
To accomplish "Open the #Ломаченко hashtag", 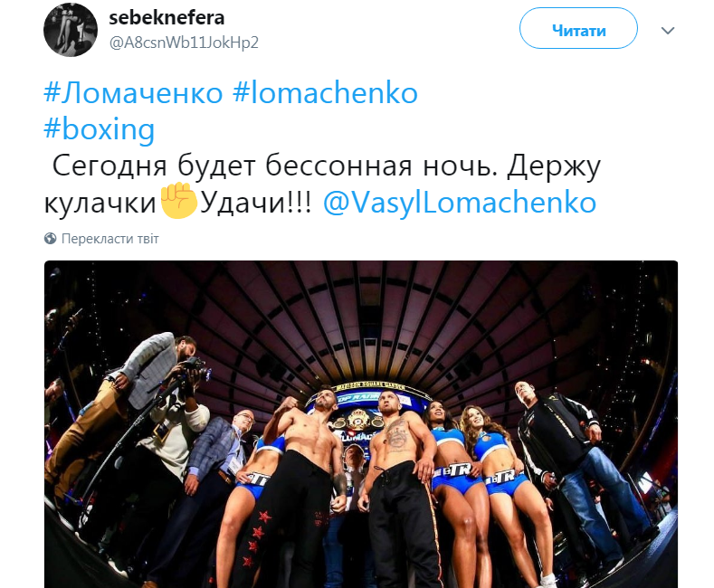I will point(133,93).
